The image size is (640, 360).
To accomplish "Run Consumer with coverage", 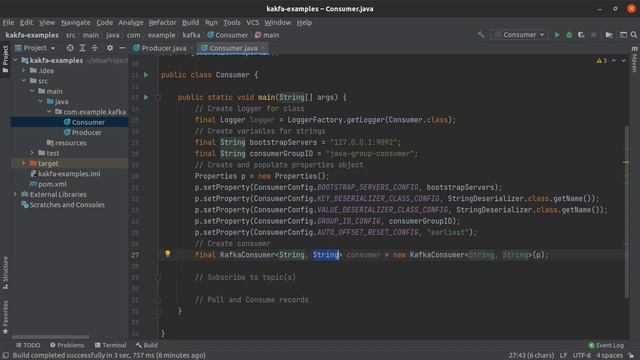I will tap(581, 35).
